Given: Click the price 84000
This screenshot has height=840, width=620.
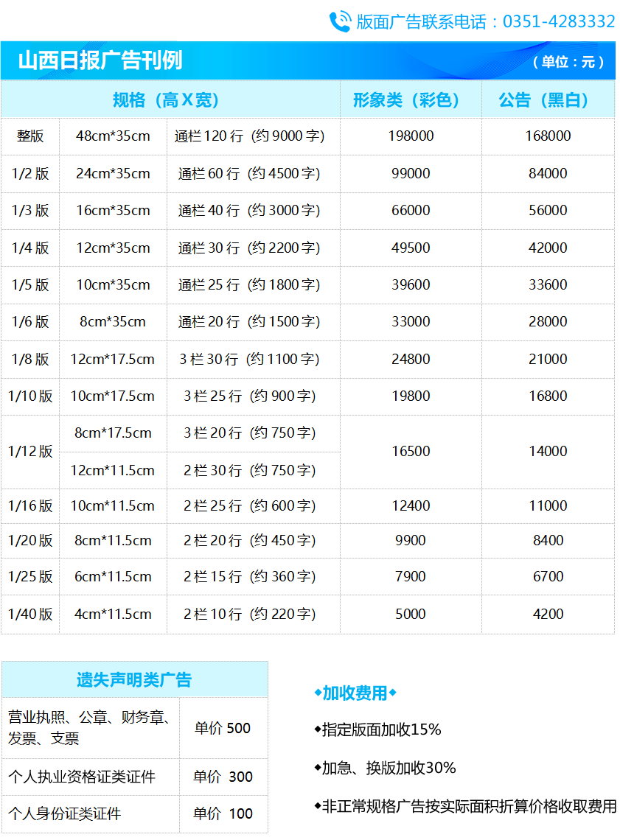Looking at the screenshot, I should pos(548,174).
